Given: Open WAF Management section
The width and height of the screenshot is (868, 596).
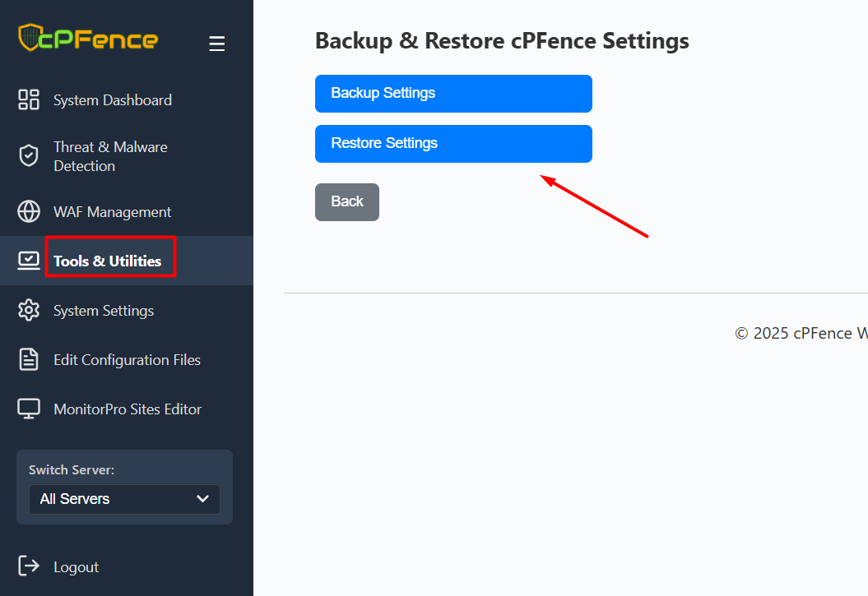Looking at the screenshot, I should pos(113,212).
